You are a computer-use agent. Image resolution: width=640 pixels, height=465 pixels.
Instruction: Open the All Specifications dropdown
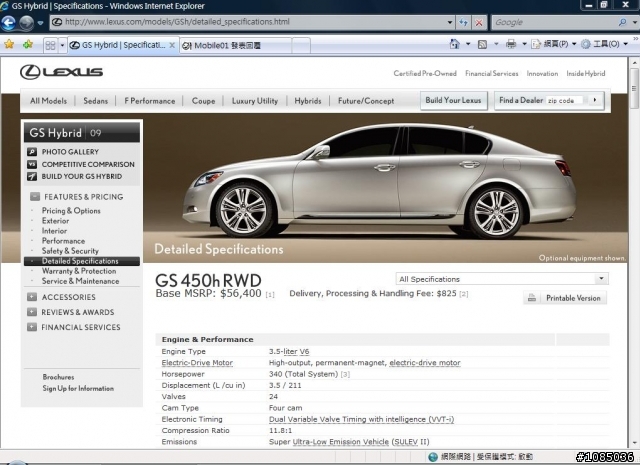click(x=502, y=279)
